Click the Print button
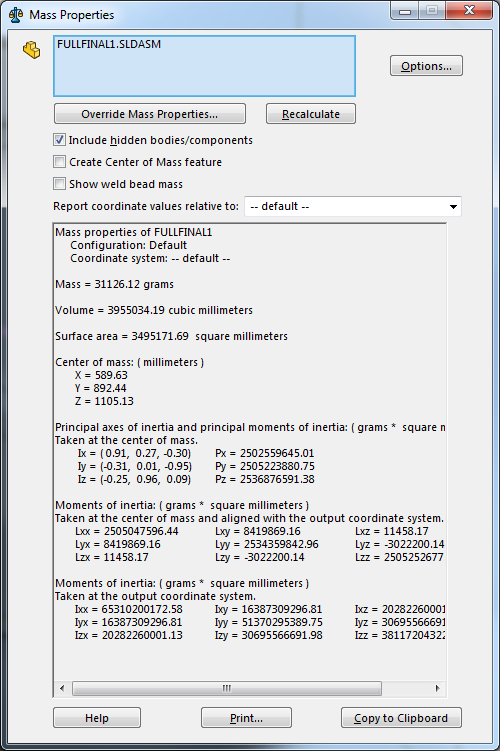500x751 pixels. click(x=246, y=717)
